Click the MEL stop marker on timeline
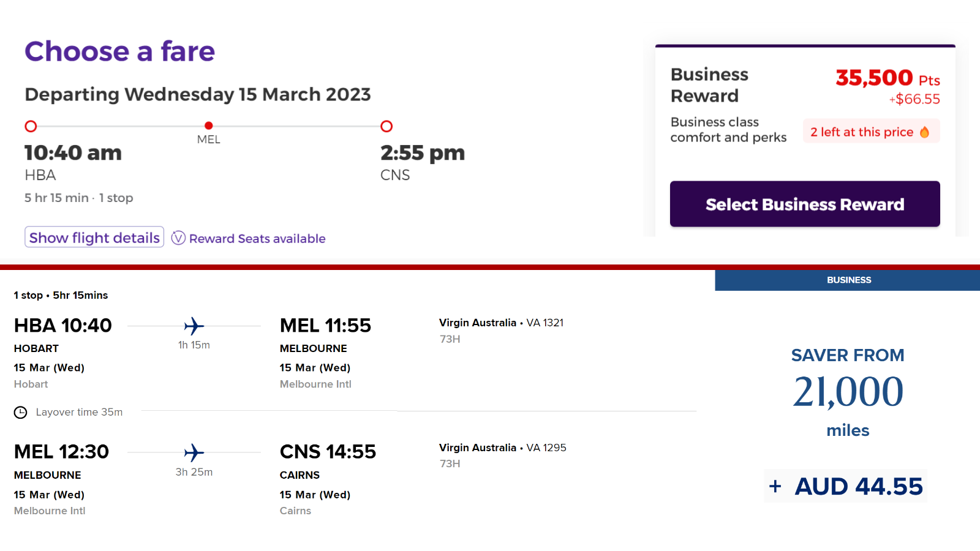Image resolution: width=980 pixels, height=551 pixels. click(x=209, y=126)
